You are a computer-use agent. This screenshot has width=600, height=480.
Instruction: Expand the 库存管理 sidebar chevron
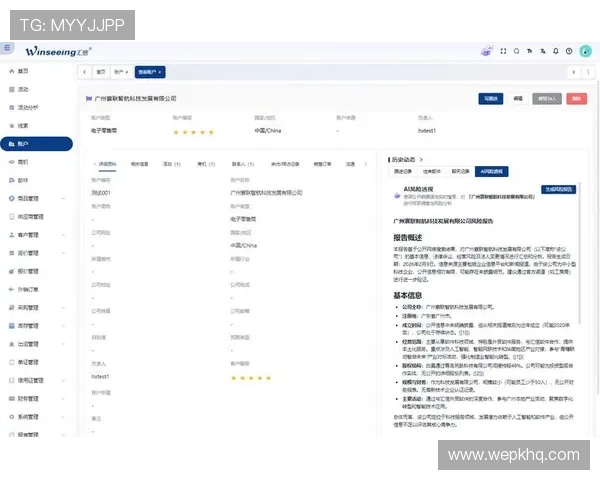(63, 326)
